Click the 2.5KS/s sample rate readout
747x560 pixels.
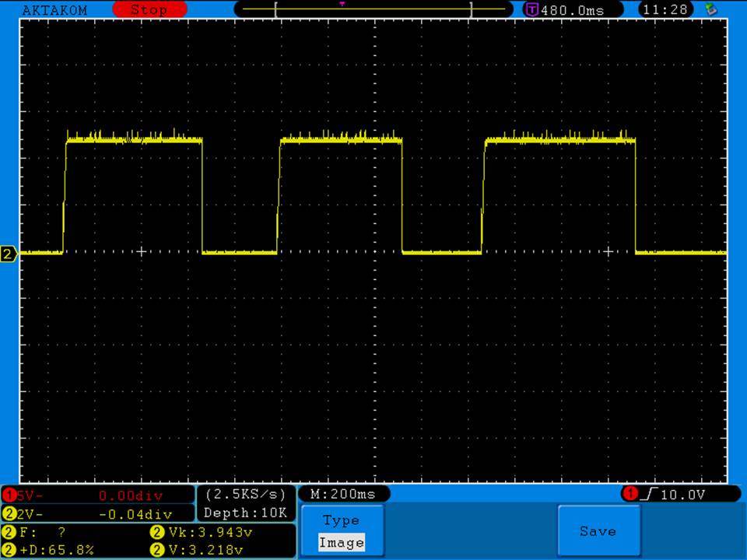pos(245,494)
